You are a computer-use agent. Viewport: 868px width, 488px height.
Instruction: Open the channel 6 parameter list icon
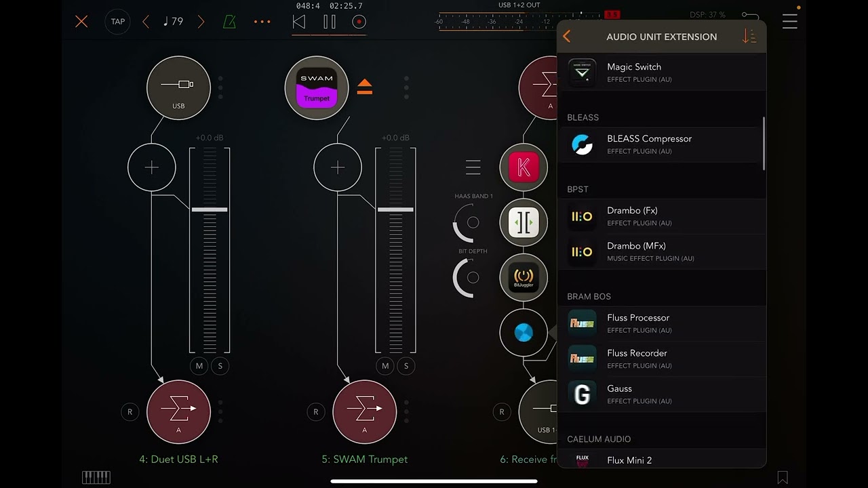[473, 167]
